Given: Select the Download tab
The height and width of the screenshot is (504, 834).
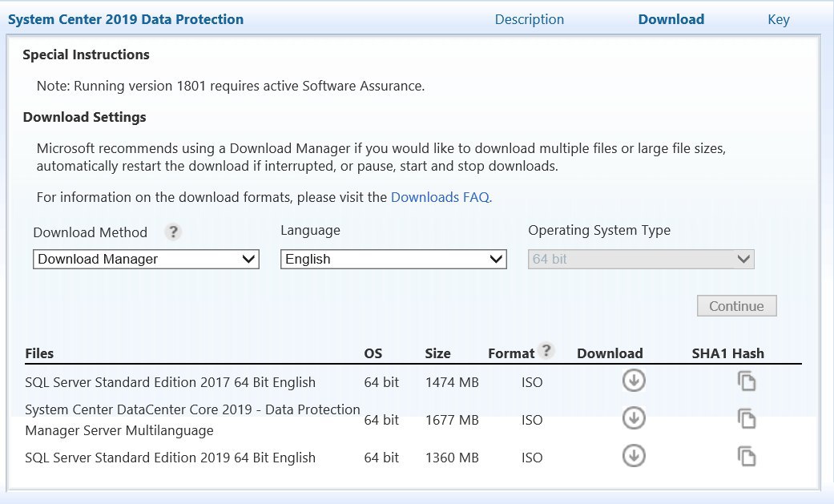Looking at the screenshot, I should point(671,20).
